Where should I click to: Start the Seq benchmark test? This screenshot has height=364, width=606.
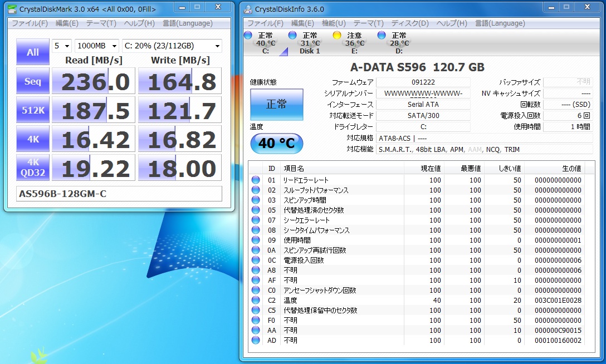point(33,81)
